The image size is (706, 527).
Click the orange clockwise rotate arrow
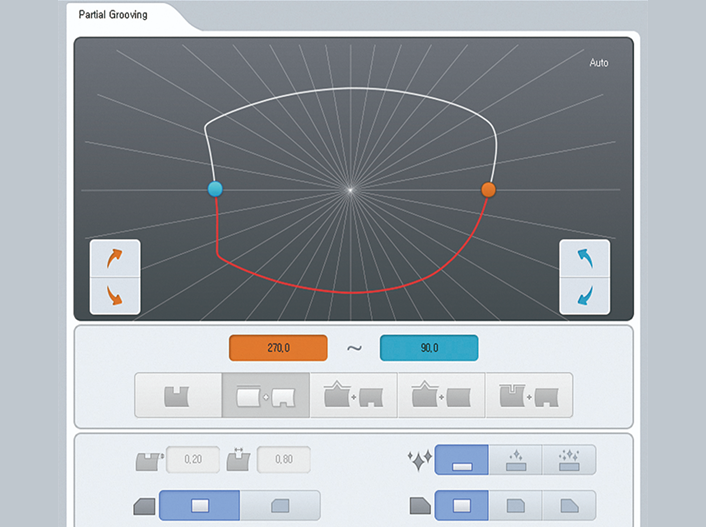tap(115, 259)
